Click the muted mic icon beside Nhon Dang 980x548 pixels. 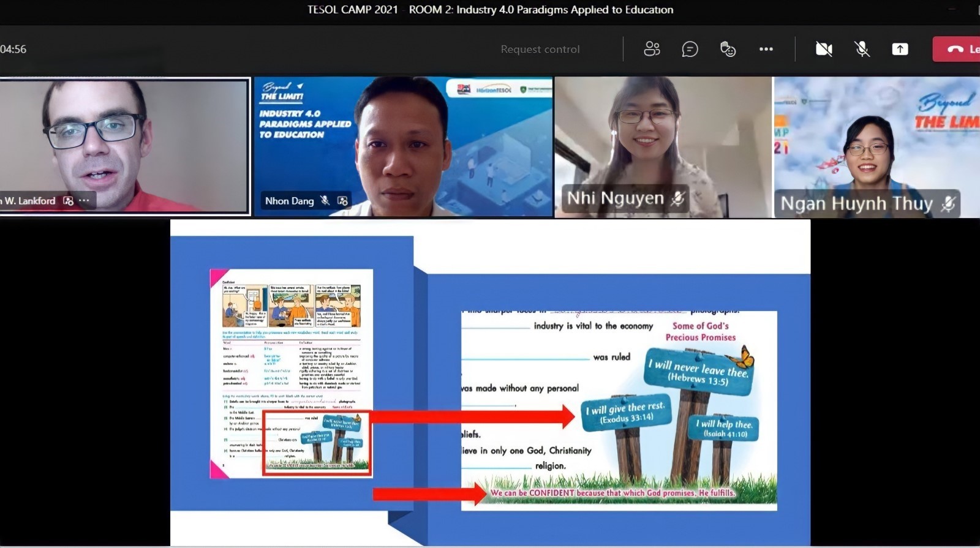tap(325, 201)
